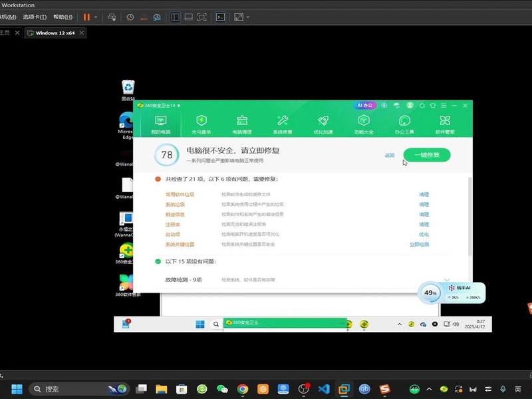Toggle VMware sidebar library view
The height and width of the screenshot is (399, 532).
pos(175,17)
